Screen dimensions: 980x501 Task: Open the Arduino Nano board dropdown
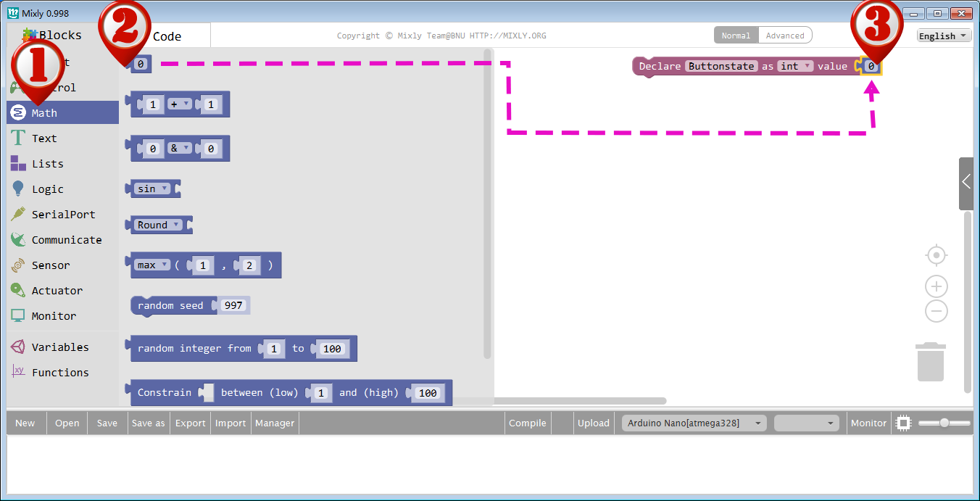pyautogui.click(x=694, y=423)
